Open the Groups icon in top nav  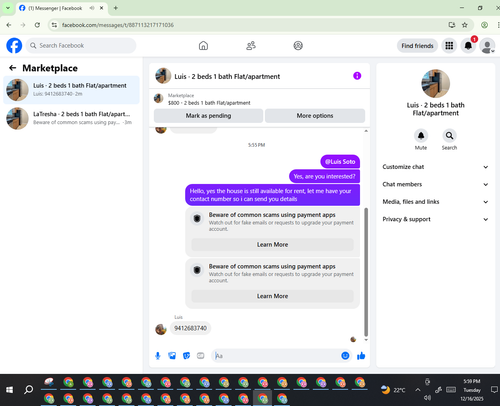(x=298, y=46)
